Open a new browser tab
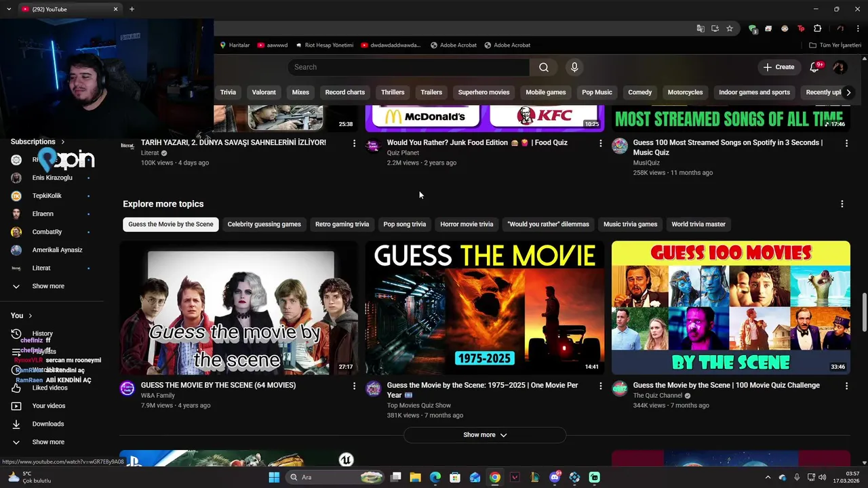Image resolution: width=868 pixels, height=488 pixels. (x=132, y=9)
